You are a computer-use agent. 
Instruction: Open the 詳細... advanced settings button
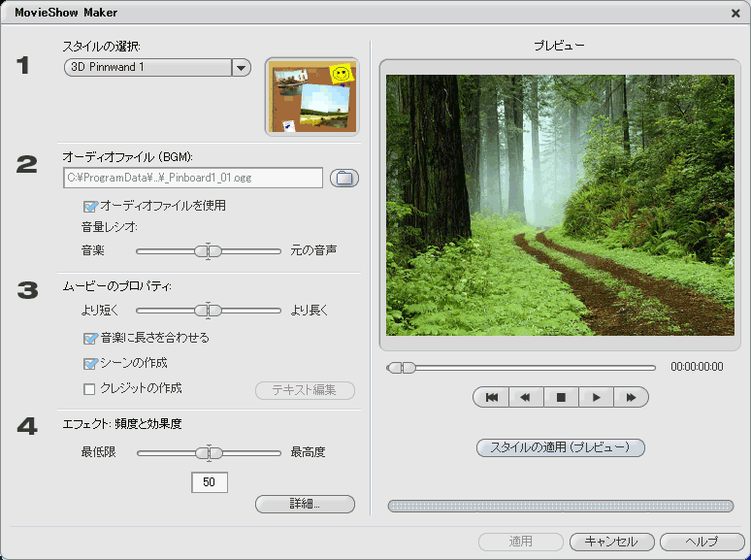click(305, 504)
